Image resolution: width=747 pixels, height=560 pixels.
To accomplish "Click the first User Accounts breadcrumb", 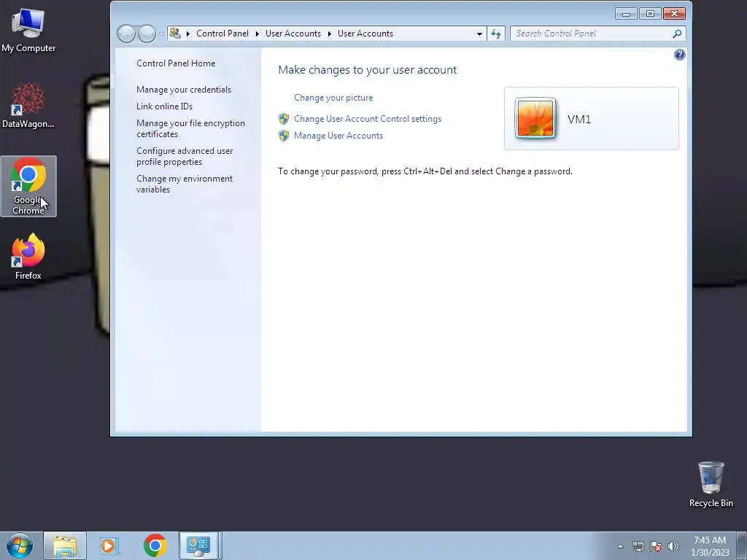I will [293, 34].
